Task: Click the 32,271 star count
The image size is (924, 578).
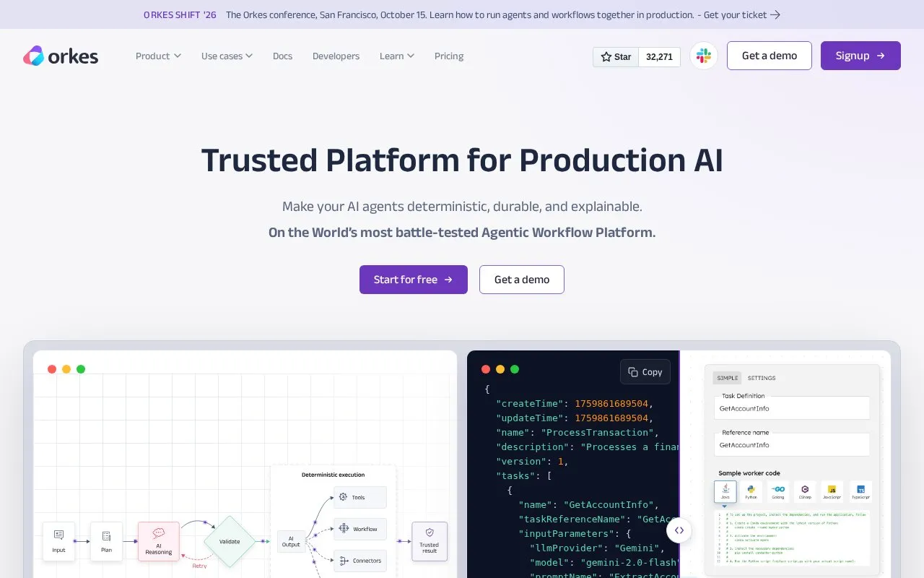Action: 659,56
